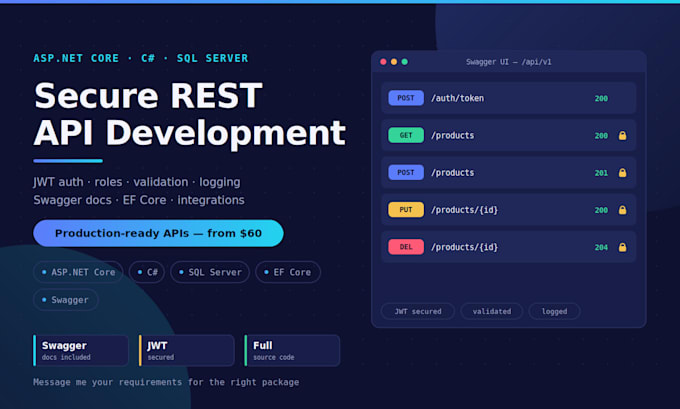680x409 pixels.
Task: Click /products/{id} path in the DEL row
Action: [x=464, y=248]
